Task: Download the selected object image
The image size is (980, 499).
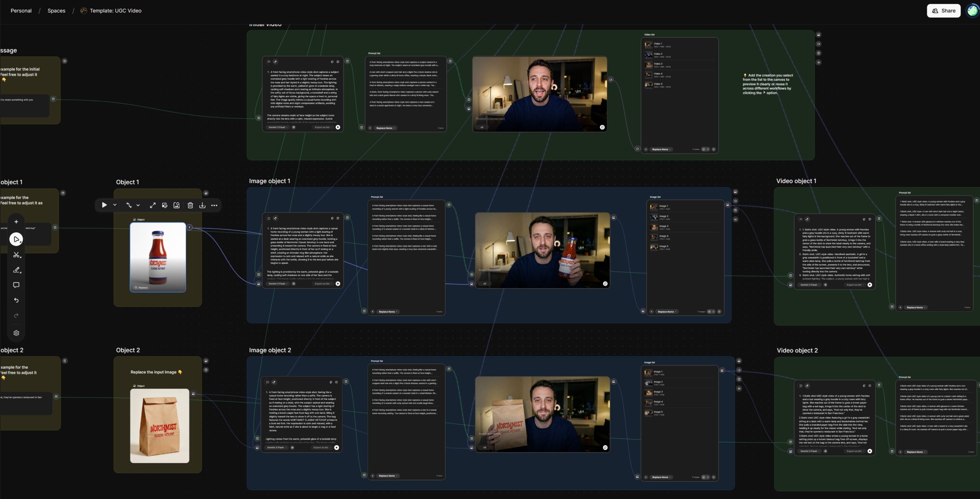Action: coord(202,205)
